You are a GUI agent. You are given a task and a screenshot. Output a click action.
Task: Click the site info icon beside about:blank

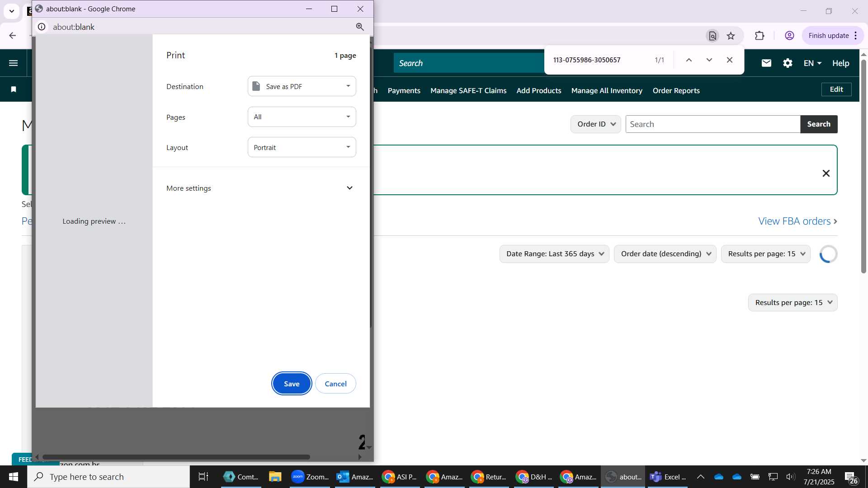tap(42, 27)
